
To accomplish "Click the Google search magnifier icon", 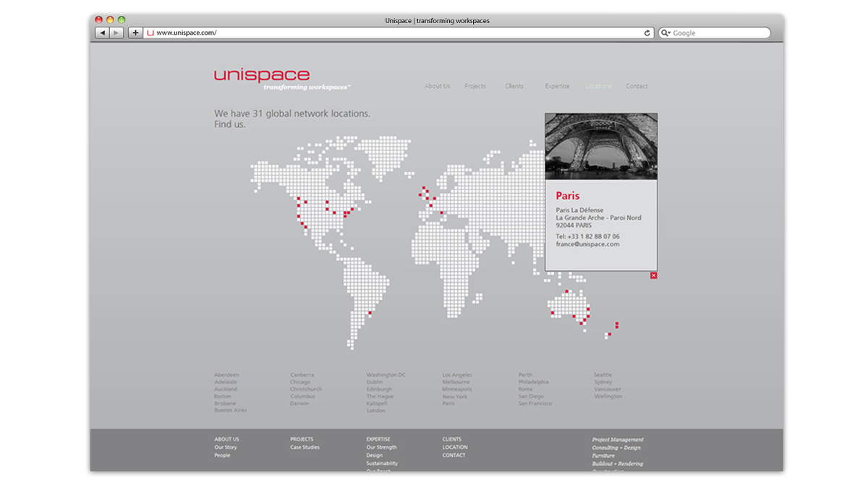I will [x=665, y=33].
